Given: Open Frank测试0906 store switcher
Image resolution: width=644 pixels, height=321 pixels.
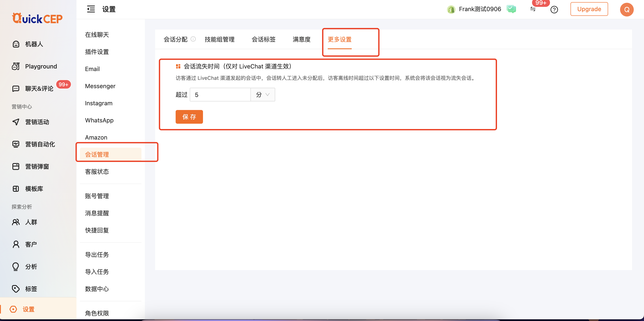Looking at the screenshot, I should click(x=479, y=9).
